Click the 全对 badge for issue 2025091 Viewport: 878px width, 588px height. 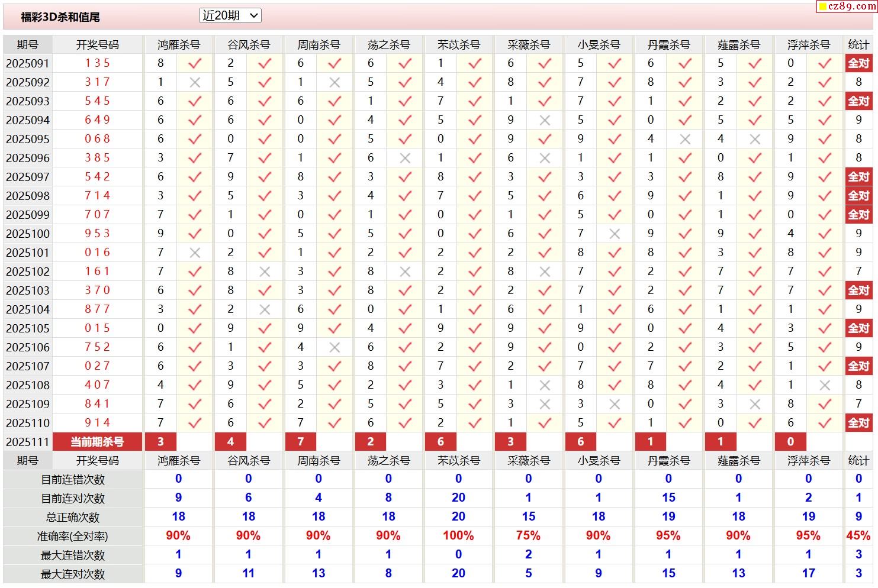(858, 63)
